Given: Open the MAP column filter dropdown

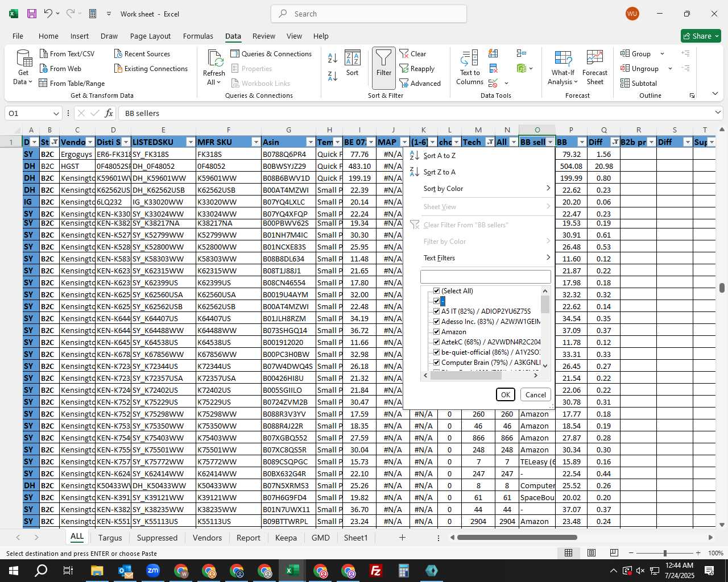Looking at the screenshot, I should click(x=404, y=142).
